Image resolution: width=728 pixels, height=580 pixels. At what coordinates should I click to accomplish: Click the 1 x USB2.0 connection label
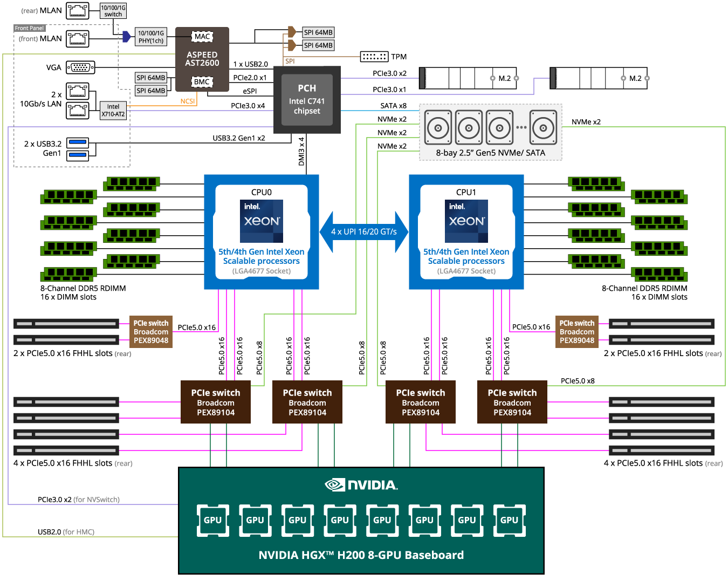point(251,64)
